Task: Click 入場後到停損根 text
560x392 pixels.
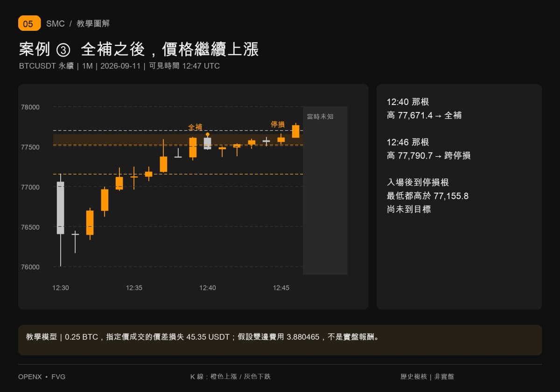Action: tap(418, 182)
